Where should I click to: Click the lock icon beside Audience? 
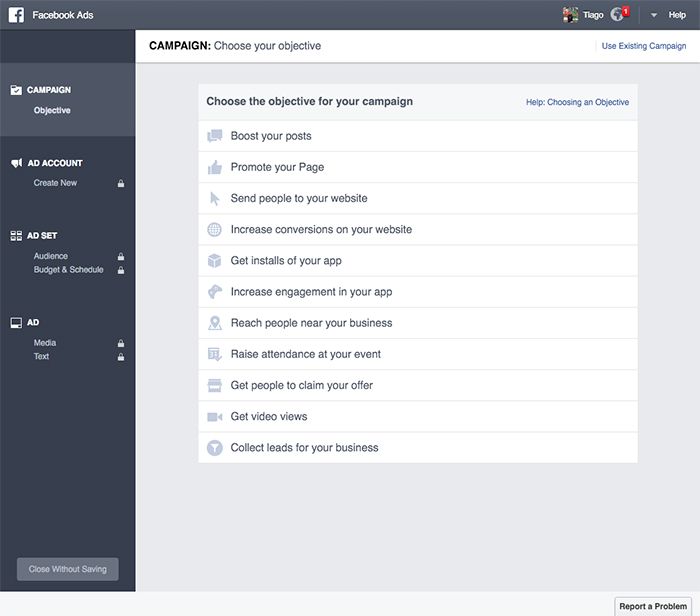coord(121,257)
